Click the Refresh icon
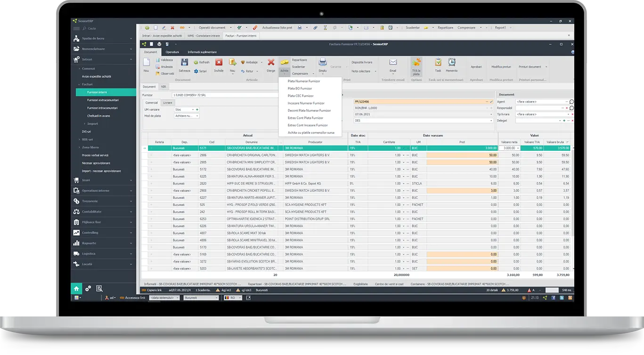Viewport: 644px width, 355px height. 196,62
